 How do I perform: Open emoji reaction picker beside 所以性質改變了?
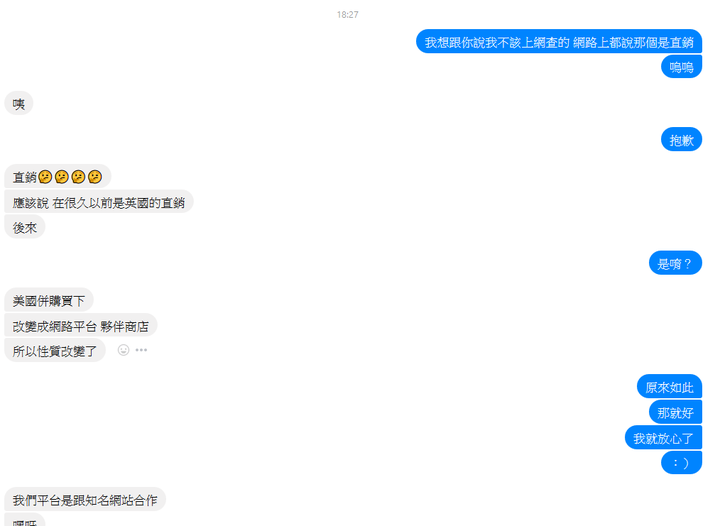123,350
